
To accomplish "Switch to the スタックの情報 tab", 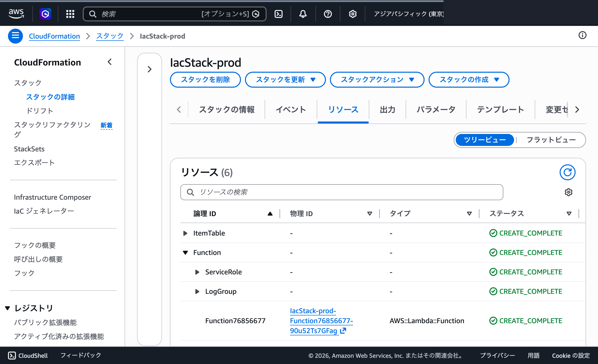I will coord(226,110).
